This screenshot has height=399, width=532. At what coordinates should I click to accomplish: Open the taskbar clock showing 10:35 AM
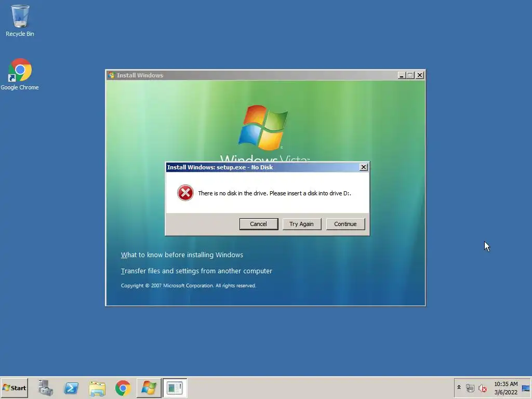(x=506, y=388)
